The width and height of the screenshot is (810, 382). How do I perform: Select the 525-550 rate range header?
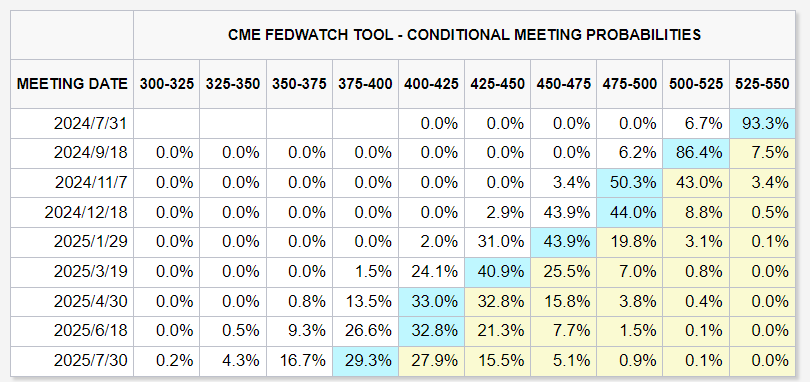[762, 84]
